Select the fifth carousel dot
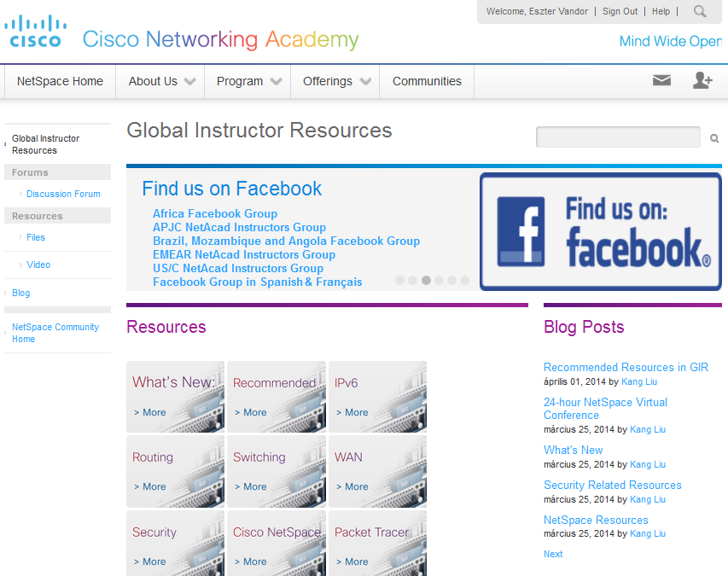This screenshot has width=728, height=576. [x=451, y=281]
